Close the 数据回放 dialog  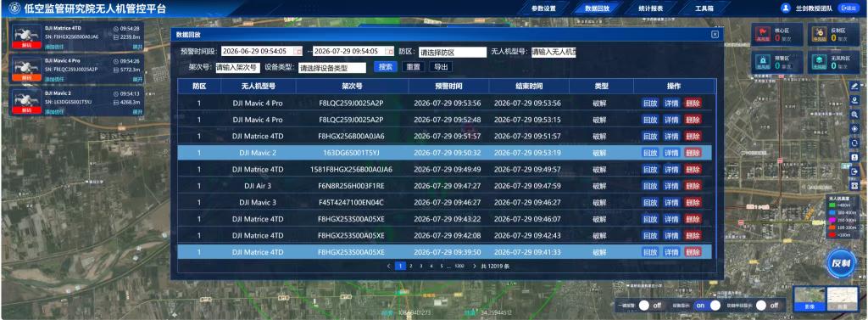point(715,35)
